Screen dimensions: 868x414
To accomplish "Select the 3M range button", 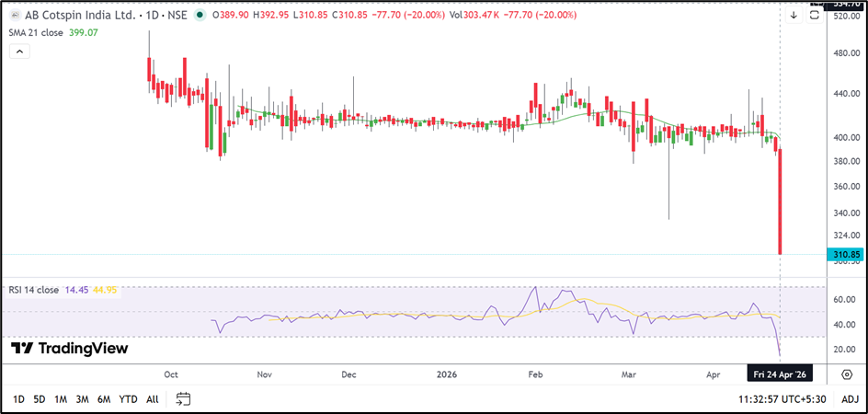I will [82, 398].
